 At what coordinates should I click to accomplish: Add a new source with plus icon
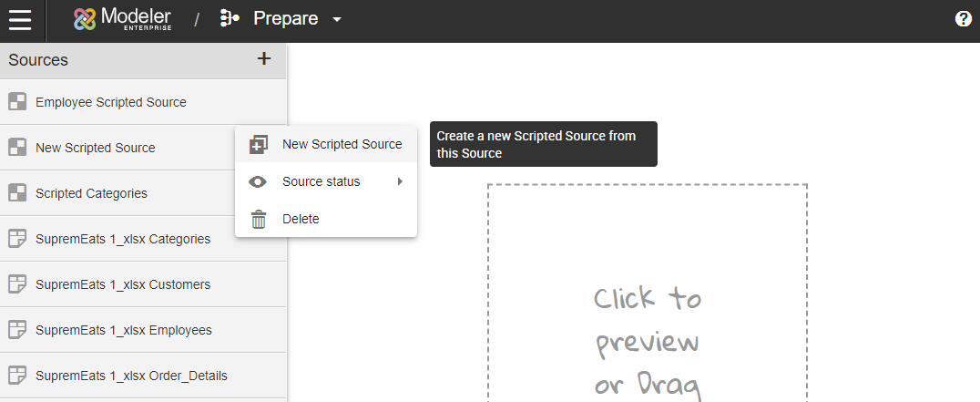pos(264,59)
